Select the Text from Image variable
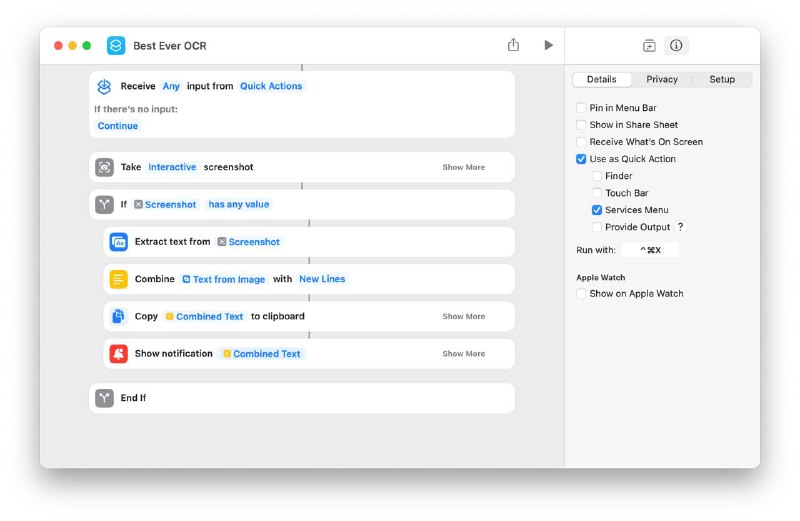The width and height of the screenshot is (800, 521). coord(223,279)
